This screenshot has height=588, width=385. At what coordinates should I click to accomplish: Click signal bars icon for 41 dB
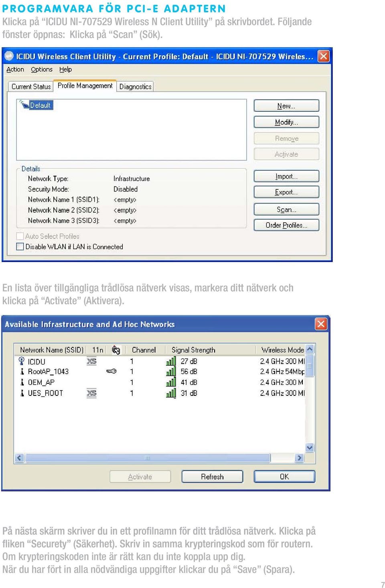(171, 383)
